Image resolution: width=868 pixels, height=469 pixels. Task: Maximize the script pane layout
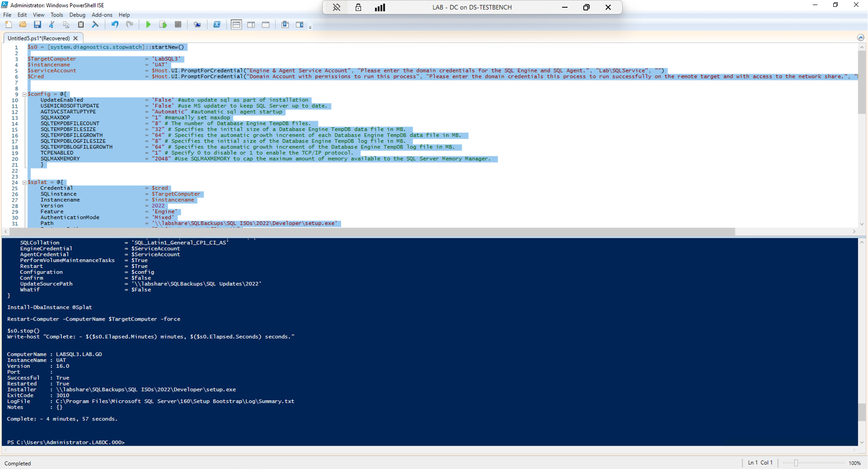pyautogui.click(x=266, y=25)
